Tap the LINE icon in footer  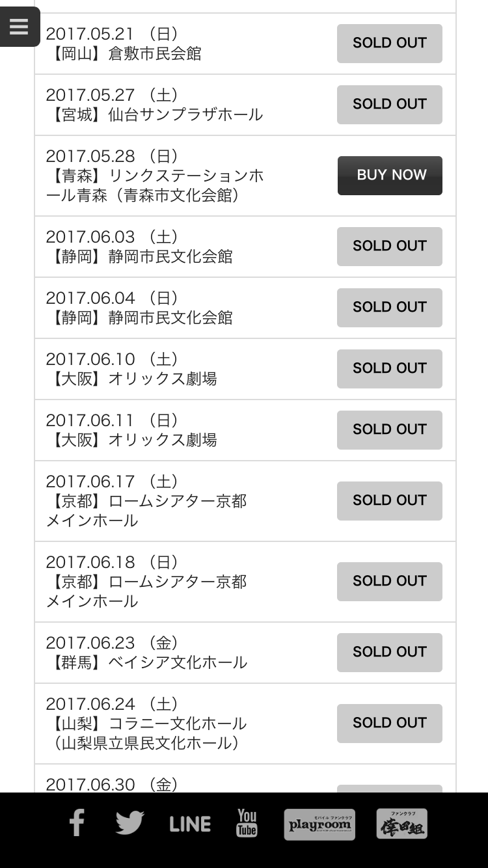tap(190, 824)
